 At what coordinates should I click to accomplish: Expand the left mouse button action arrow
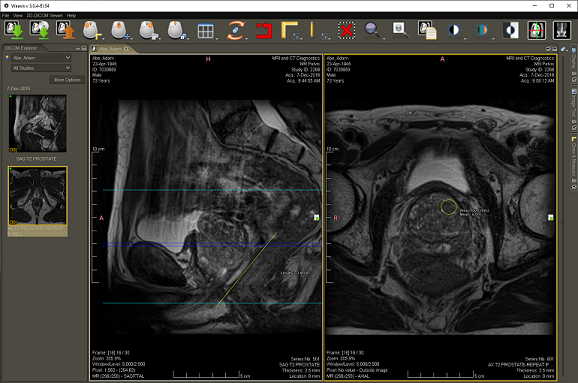point(103,38)
